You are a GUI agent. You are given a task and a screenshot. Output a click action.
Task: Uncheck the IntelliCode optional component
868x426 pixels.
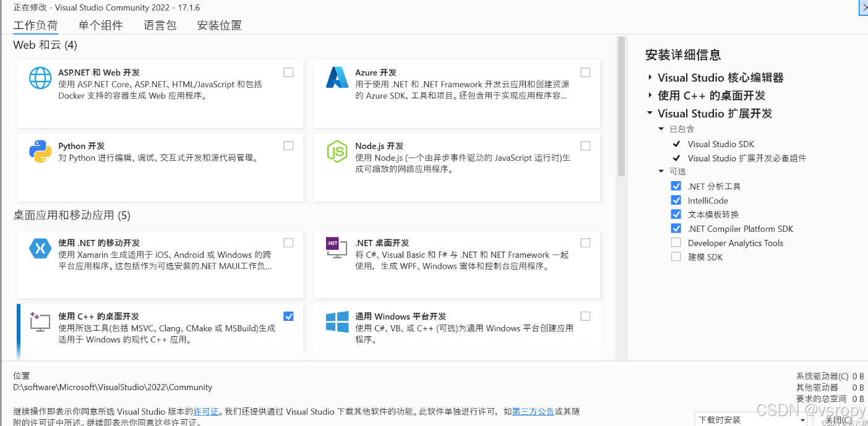point(676,200)
